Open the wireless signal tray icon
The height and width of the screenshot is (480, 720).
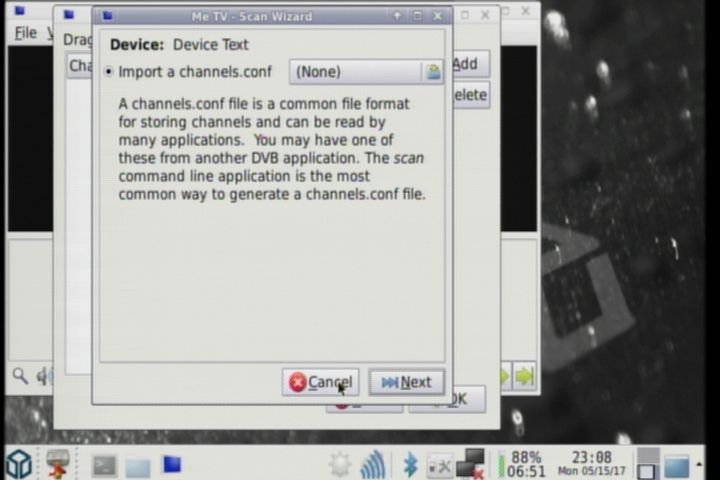pos(374,465)
